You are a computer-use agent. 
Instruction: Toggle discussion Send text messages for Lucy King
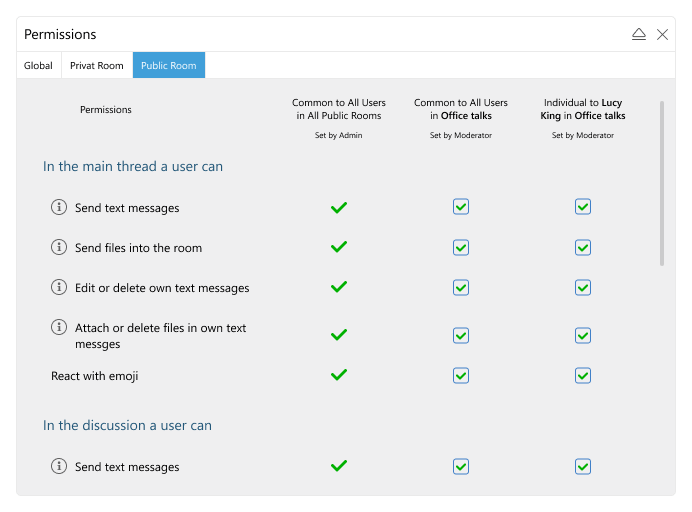point(583,467)
